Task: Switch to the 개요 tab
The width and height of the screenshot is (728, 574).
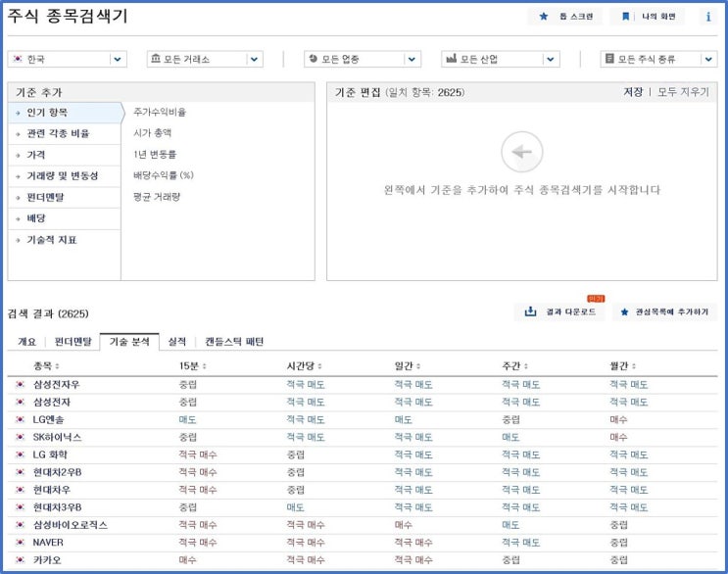Action: pyautogui.click(x=26, y=342)
